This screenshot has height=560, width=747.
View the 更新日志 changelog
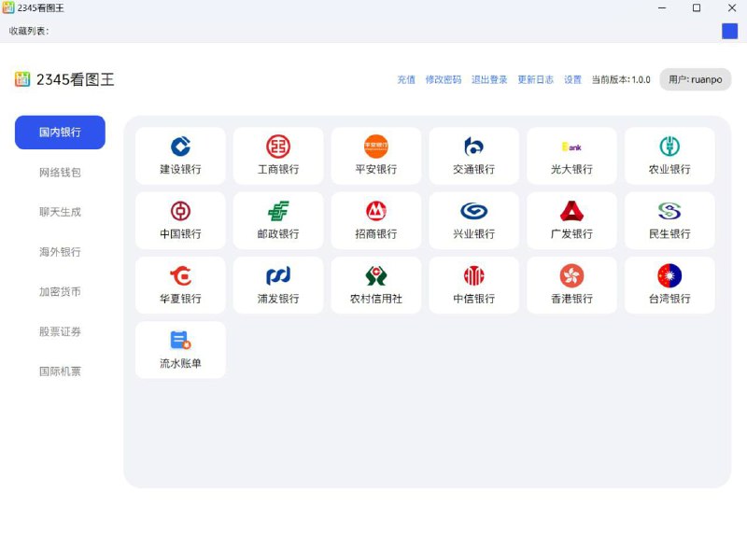click(535, 79)
